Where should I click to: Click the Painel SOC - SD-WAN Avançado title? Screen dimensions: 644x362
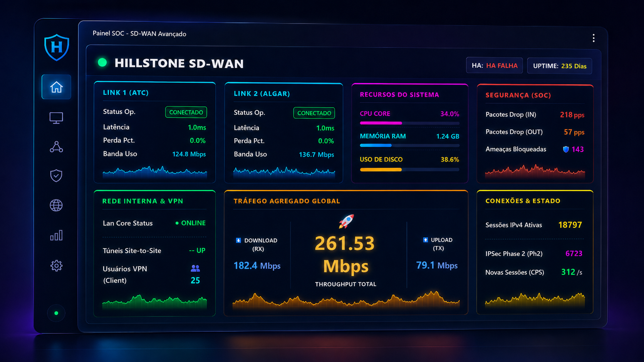point(139,33)
